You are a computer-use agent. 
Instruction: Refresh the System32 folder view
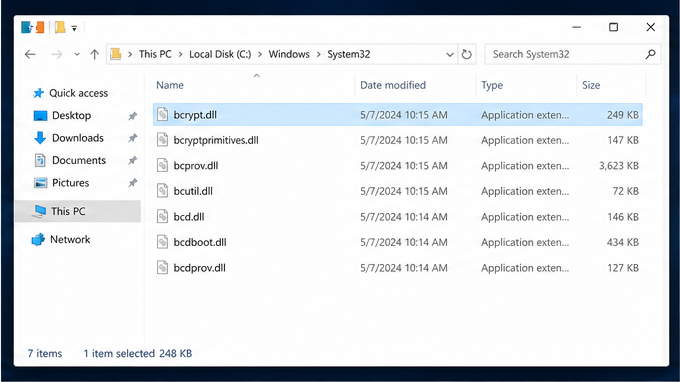(467, 55)
